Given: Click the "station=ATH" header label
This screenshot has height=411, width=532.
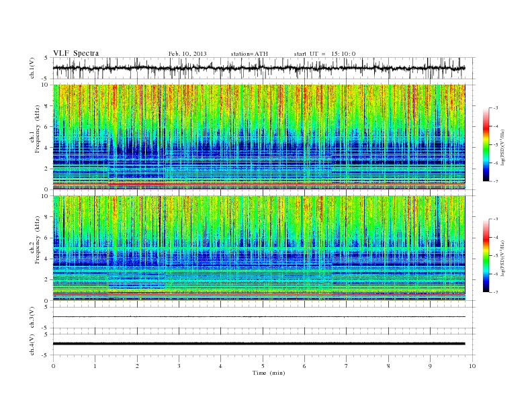Looking at the screenshot, I should [249, 54].
